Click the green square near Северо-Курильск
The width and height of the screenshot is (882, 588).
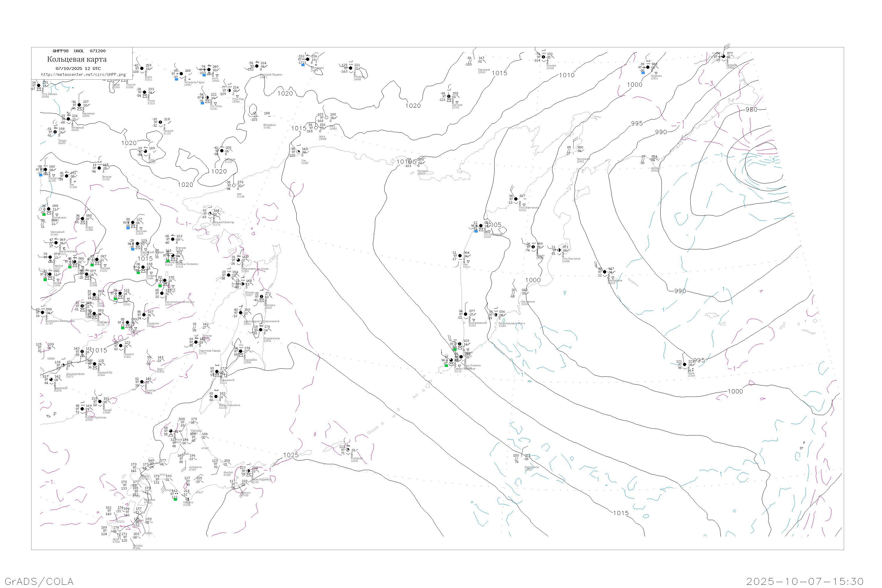coord(446,366)
